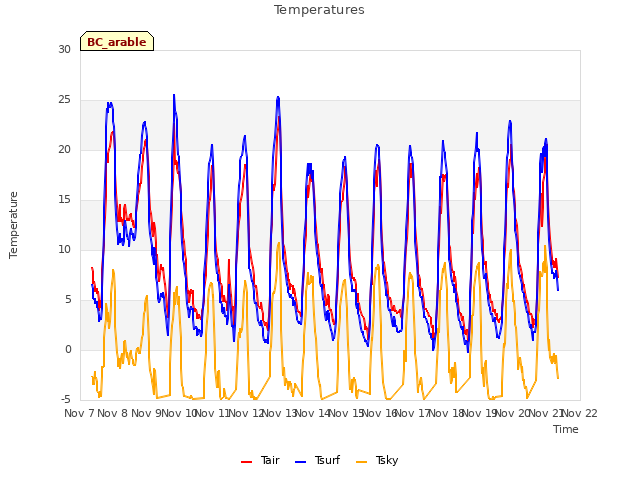Click the Temperature y-axis label
Screen dimensions: 640x480
click(13, 225)
